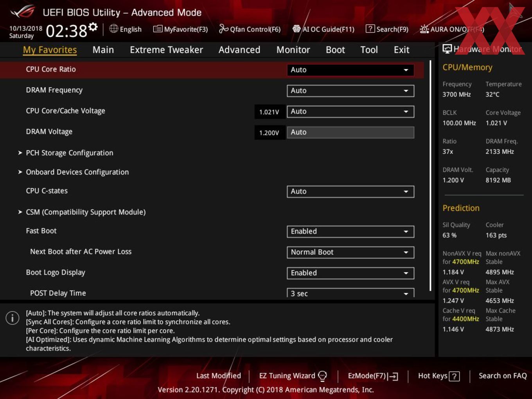Click the 1.200V DRAM voltage readout
This screenshot has height=399, width=532.
coord(269,133)
